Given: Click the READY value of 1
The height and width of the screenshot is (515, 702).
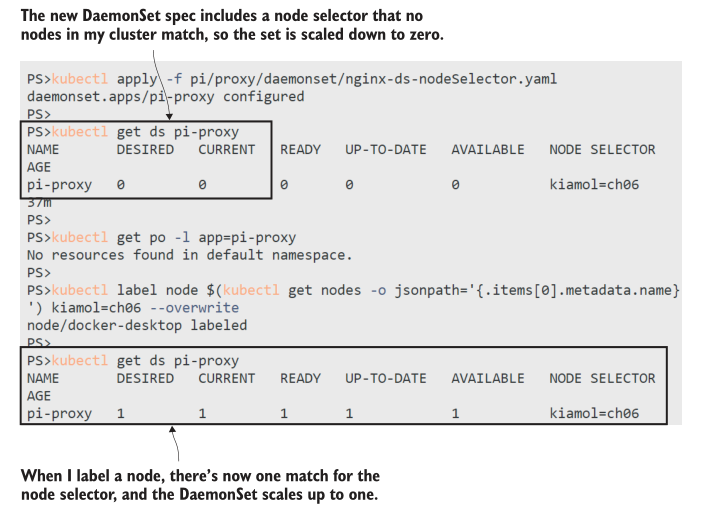Looking at the screenshot, I should (284, 413).
